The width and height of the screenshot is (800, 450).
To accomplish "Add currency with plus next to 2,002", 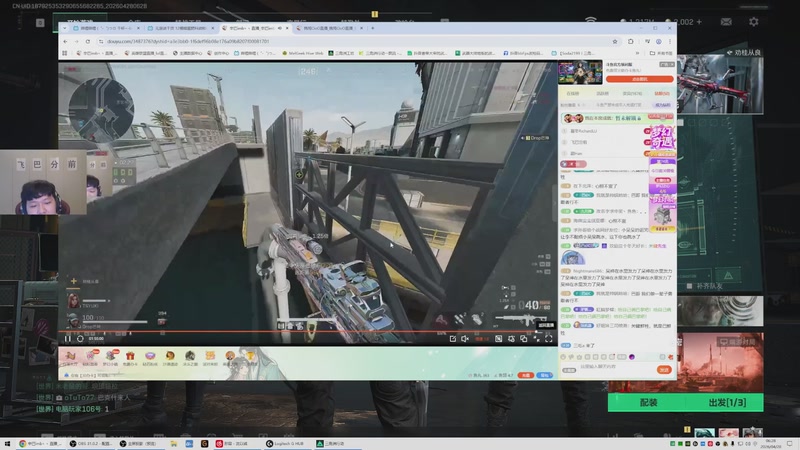I will (699, 22).
